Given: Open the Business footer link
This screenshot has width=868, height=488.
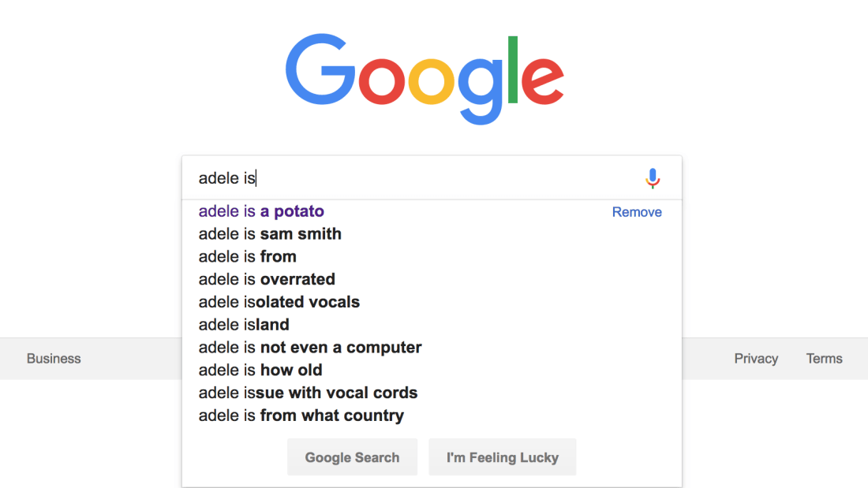Looking at the screenshot, I should click(54, 359).
